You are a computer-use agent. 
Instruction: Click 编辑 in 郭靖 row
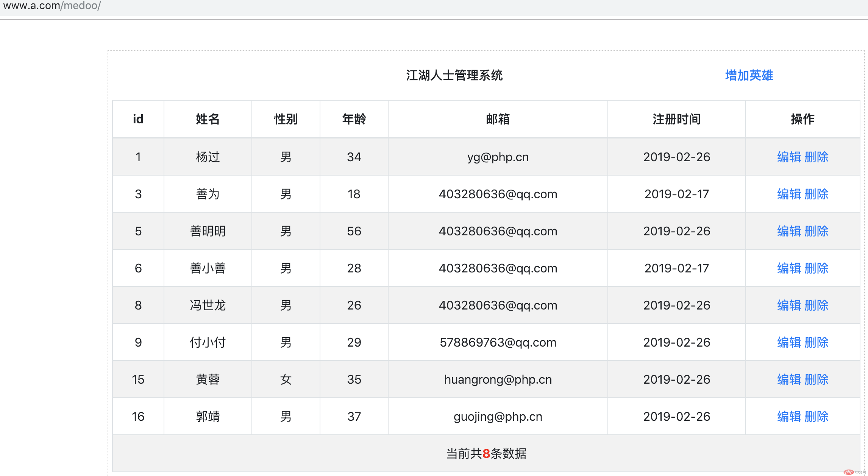tap(789, 417)
